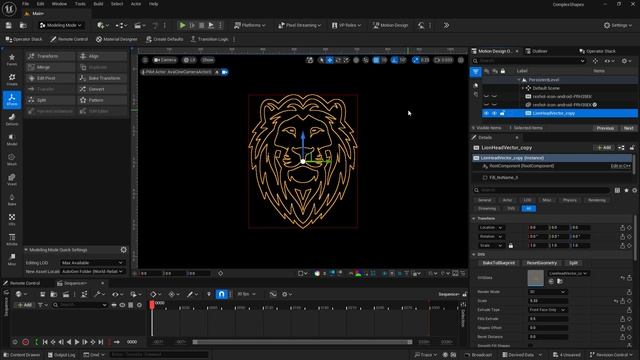Collapse Modeling Mode Quick Settings section

click(26, 250)
